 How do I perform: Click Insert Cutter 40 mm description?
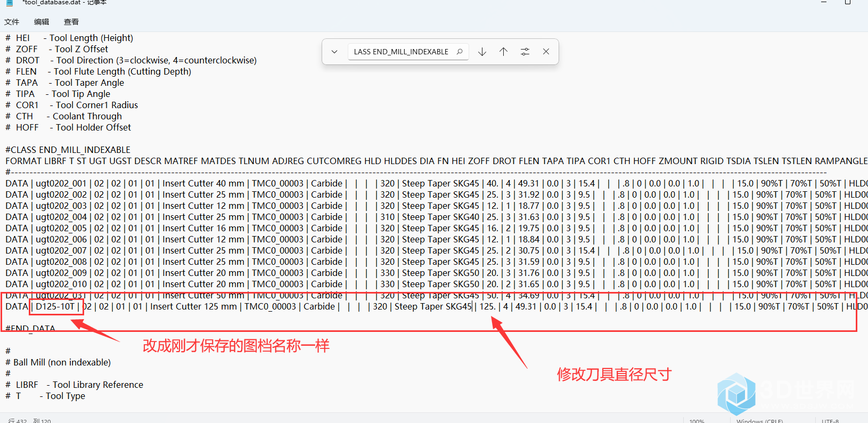pyautogui.click(x=203, y=183)
